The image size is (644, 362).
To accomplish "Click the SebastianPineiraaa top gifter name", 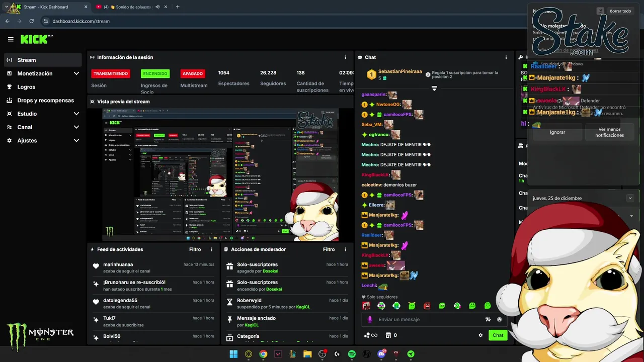I will click(400, 72).
